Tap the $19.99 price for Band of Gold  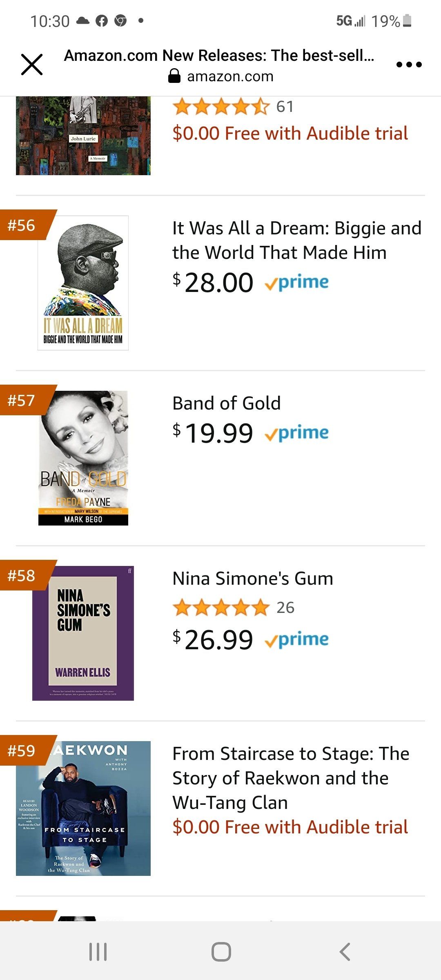(x=218, y=433)
